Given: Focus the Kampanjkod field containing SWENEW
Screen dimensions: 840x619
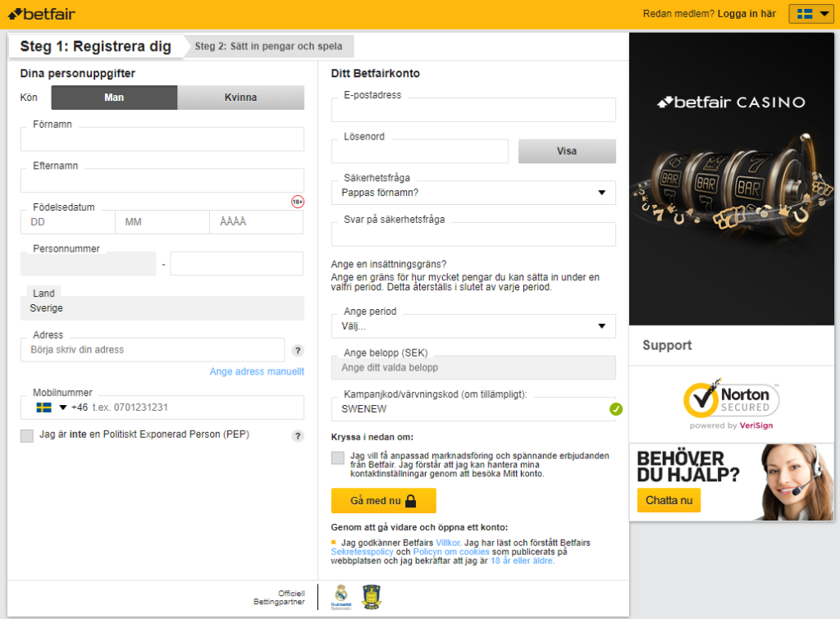Looking at the screenshot, I should pos(473,409).
